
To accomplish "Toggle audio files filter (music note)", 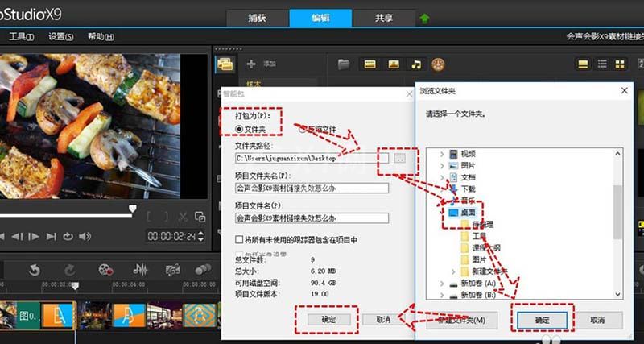I will (416, 64).
